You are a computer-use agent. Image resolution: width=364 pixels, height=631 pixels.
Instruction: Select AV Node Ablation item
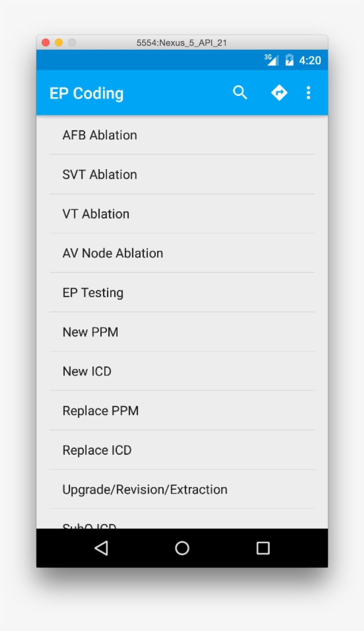point(113,253)
